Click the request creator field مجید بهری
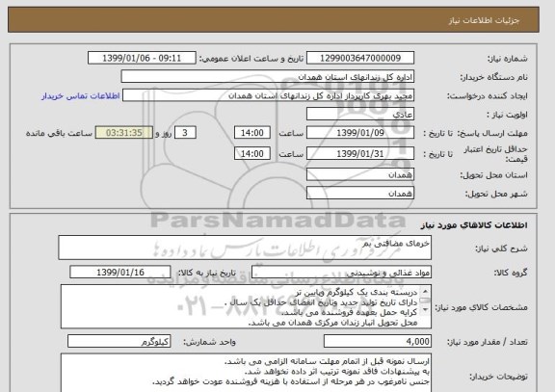The height and width of the screenshot is (392, 555). pos(268,95)
